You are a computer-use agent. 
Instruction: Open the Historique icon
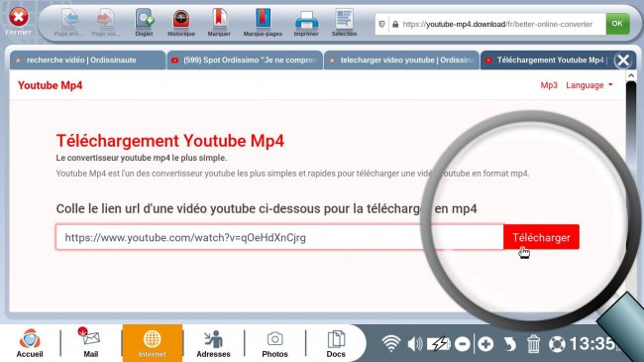click(x=181, y=19)
